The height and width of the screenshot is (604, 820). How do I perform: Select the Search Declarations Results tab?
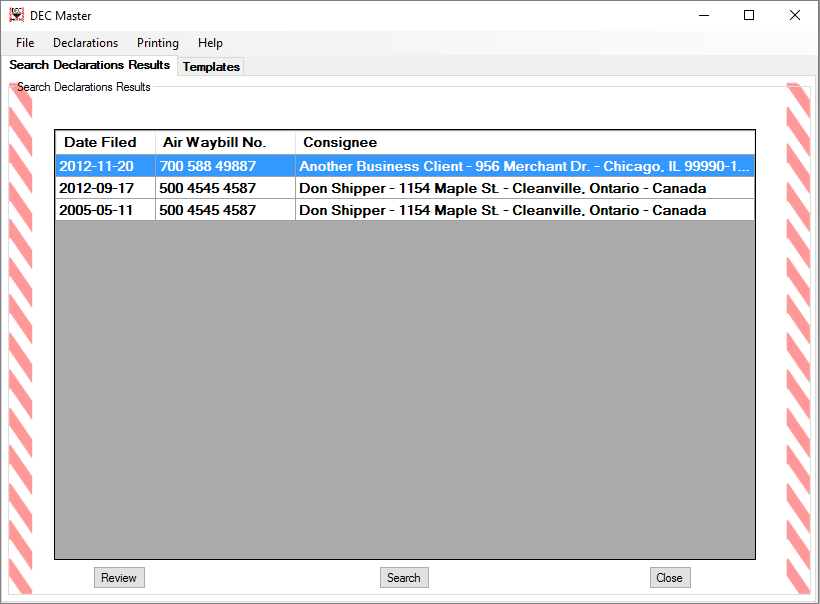[x=89, y=65]
